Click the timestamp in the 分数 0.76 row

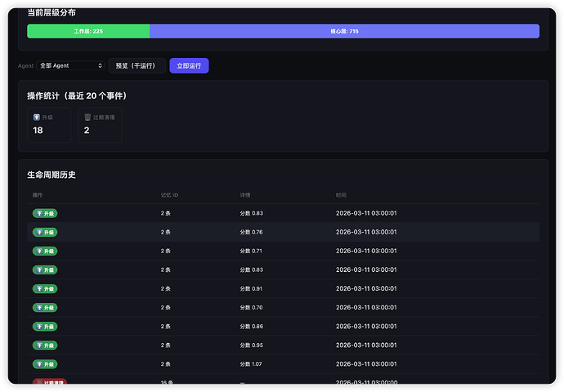(366, 232)
